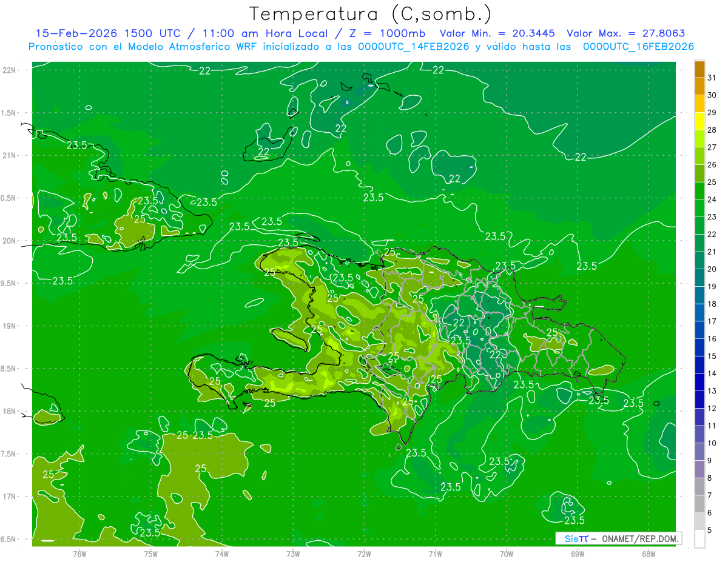Click the "75W" longitude axis label

(150, 554)
